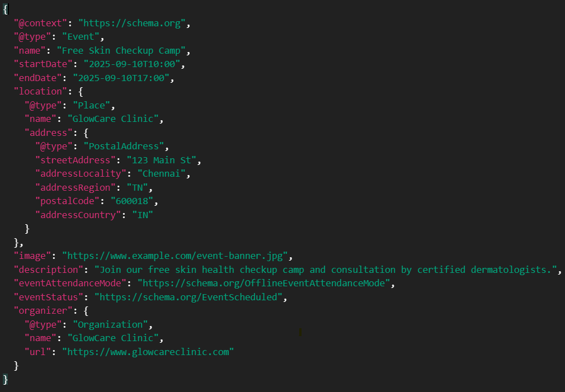Click the "IN" addressCountry value
Screen dimensions: 565x392
(143, 215)
